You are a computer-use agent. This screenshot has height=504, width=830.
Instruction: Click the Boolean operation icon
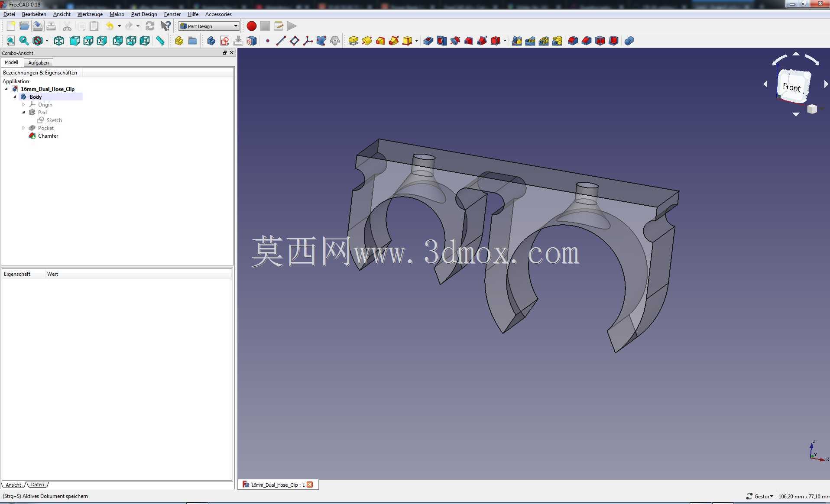pos(629,41)
